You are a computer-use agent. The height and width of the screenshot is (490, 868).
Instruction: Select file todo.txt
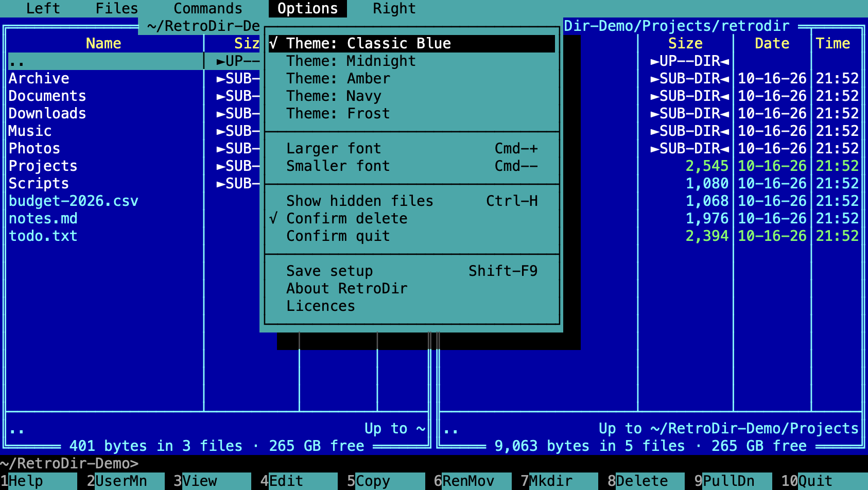point(134,236)
